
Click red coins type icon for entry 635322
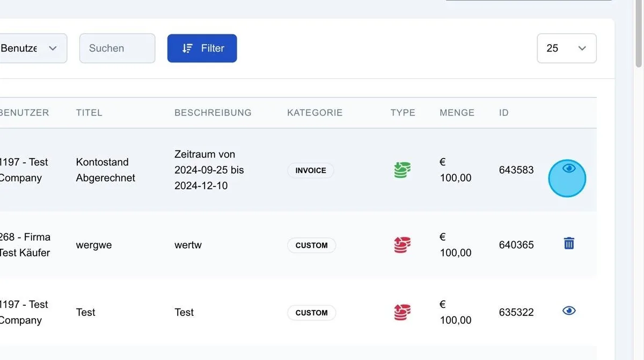click(402, 312)
